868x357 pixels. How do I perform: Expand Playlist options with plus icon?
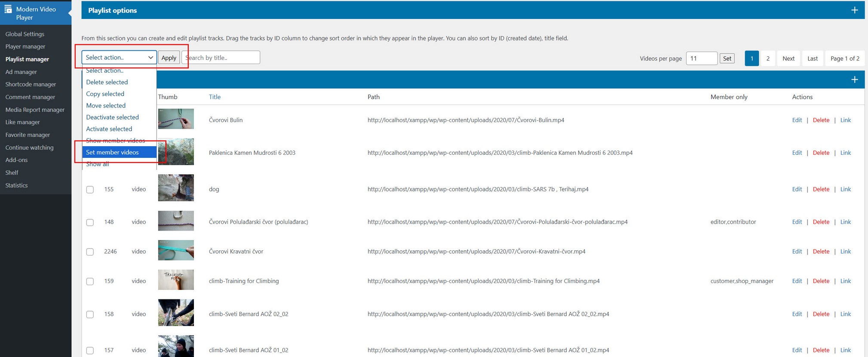pos(854,10)
